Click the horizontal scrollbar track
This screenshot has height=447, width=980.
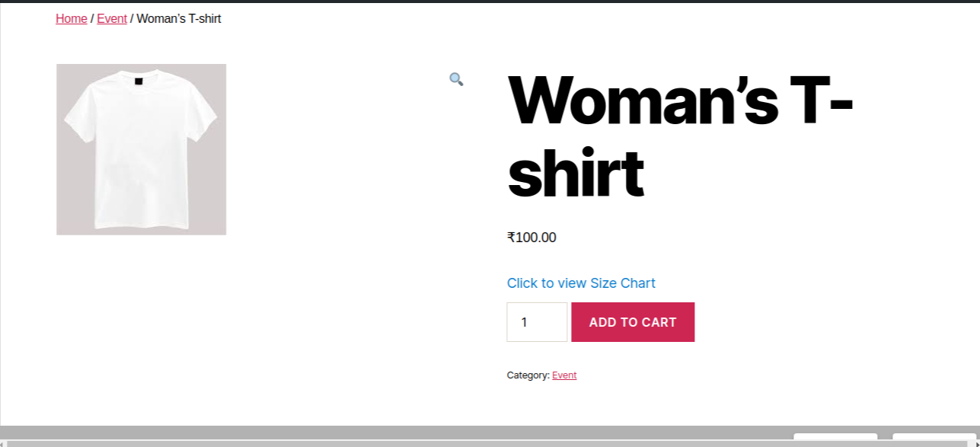(487, 443)
